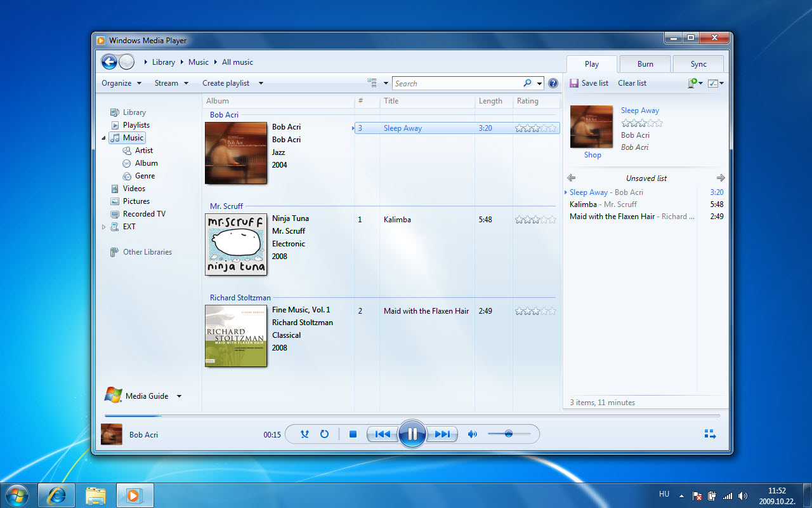Click the Help question mark icon

(x=553, y=83)
